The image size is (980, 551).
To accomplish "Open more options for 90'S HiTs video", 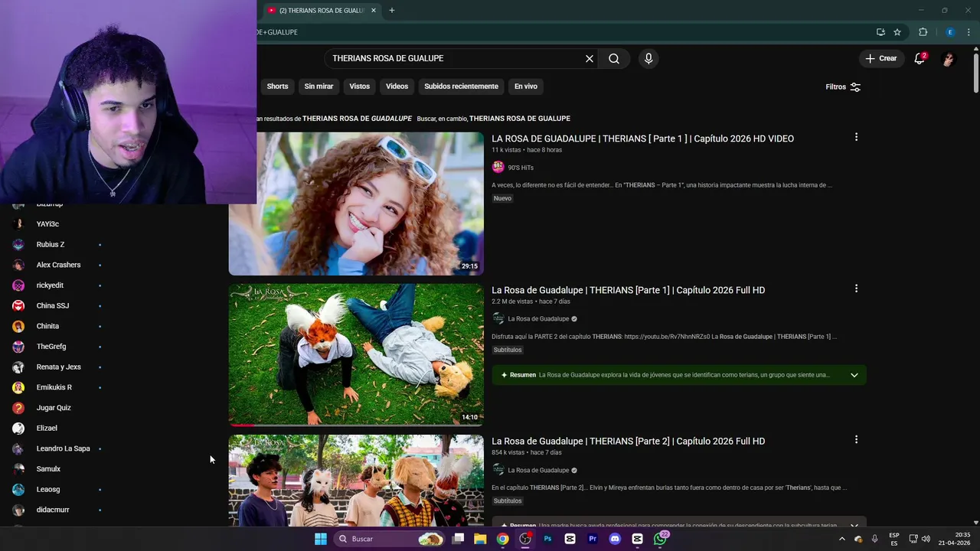I will click(856, 137).
